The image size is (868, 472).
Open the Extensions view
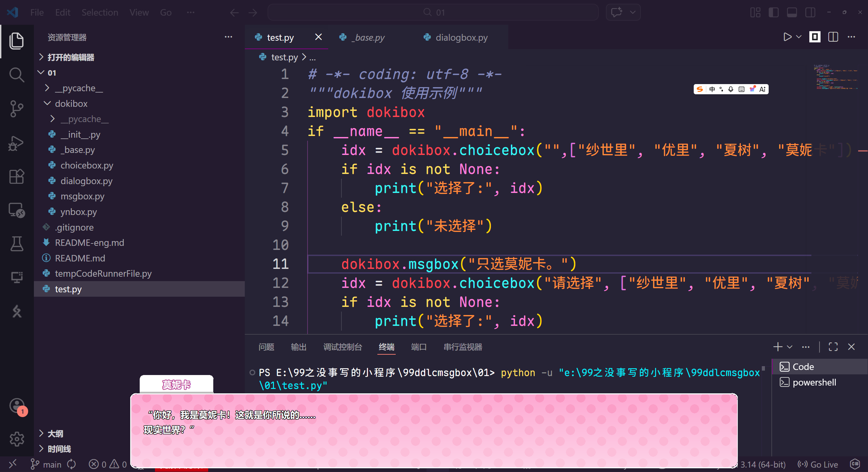[16, 176]
